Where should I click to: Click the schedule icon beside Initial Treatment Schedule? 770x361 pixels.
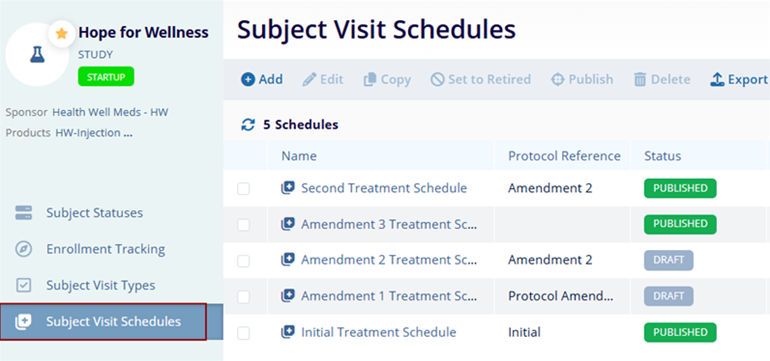click(288, 333)
